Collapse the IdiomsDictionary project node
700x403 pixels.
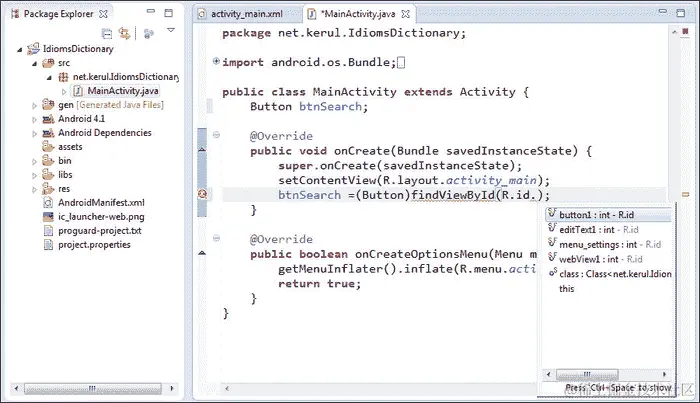(x=20, y=50)
